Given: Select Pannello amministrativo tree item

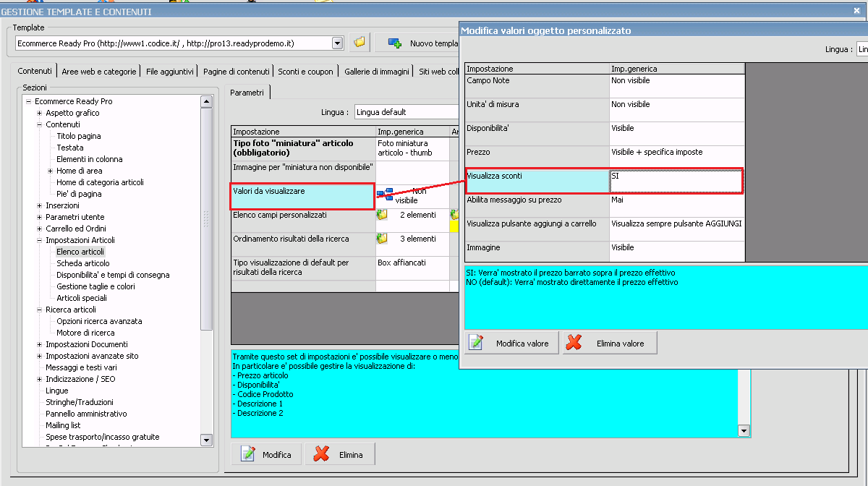Looking at the screenshot, I should 86,414.
